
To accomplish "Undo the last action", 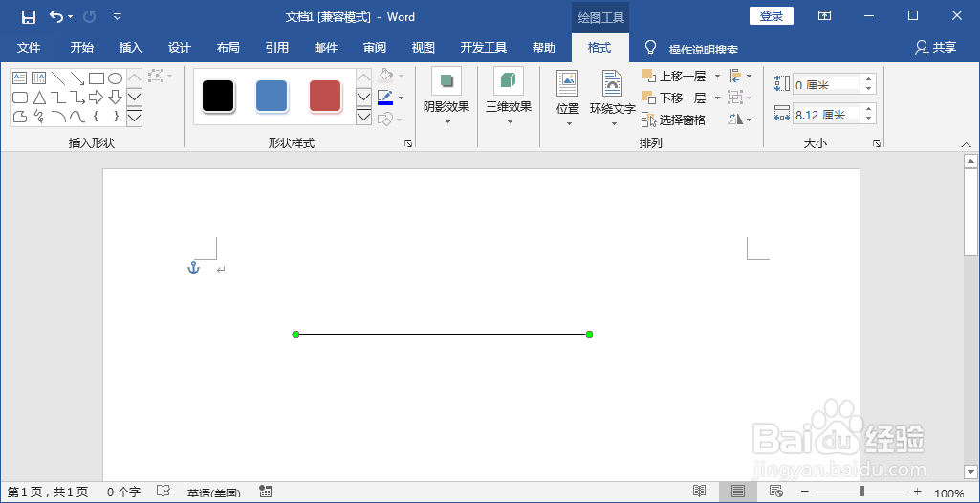I will pos(56,17).
